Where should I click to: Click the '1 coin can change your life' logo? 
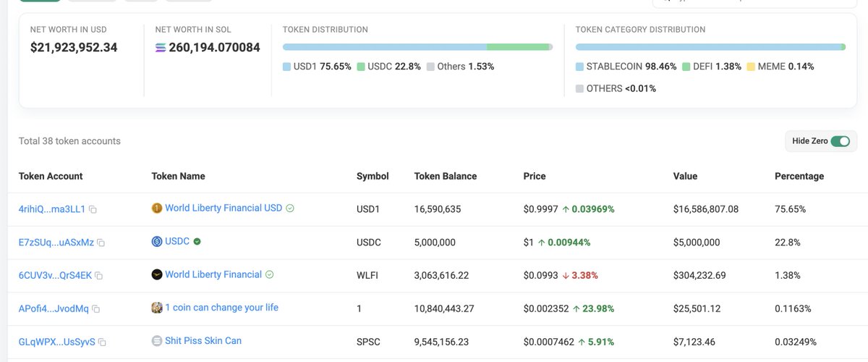pyautogui.click(x=157, y=308)
